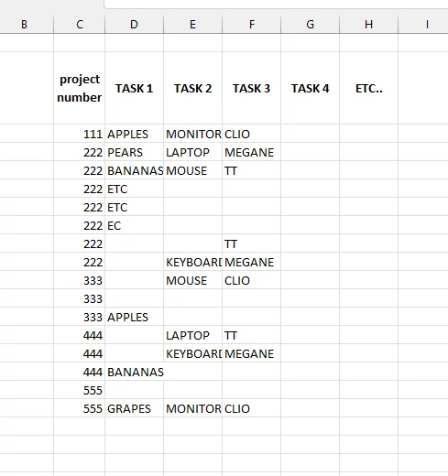
Task: Select column D header
Action: (x=134, y=25)
